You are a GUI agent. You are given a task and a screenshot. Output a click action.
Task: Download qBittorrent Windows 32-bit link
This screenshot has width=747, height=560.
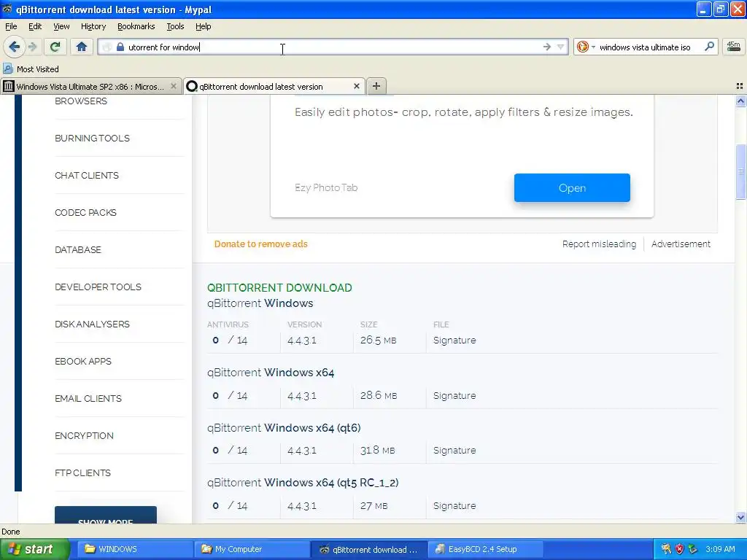pyautogui.click(x=260, y=303)
